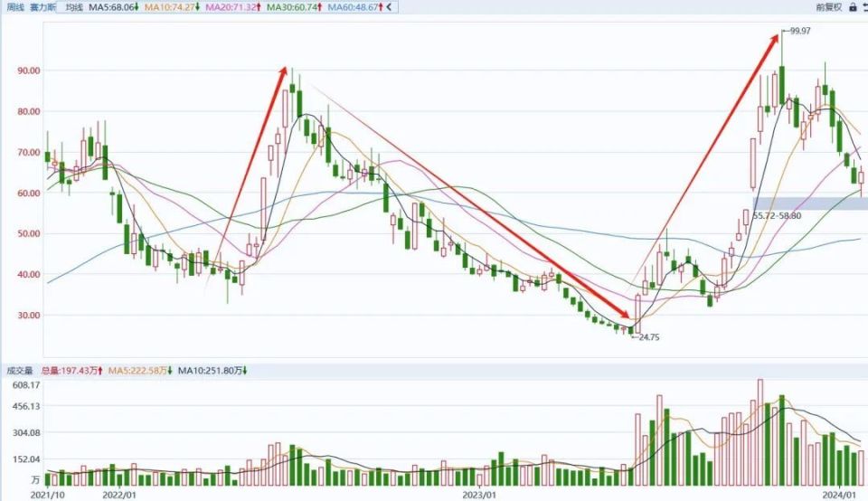The image size is (868, 501).
Task: Click the tallest 608.17 volume bar
Action: pos(760,432)
